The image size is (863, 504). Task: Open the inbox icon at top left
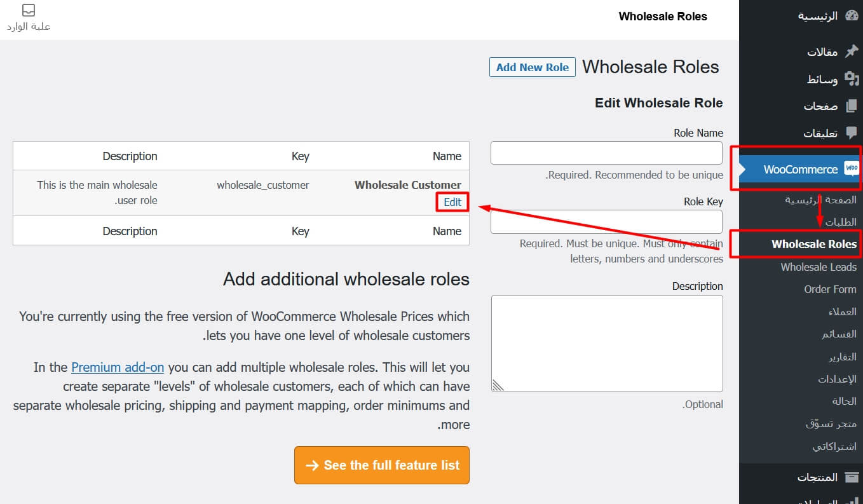(x=29, y=11)
